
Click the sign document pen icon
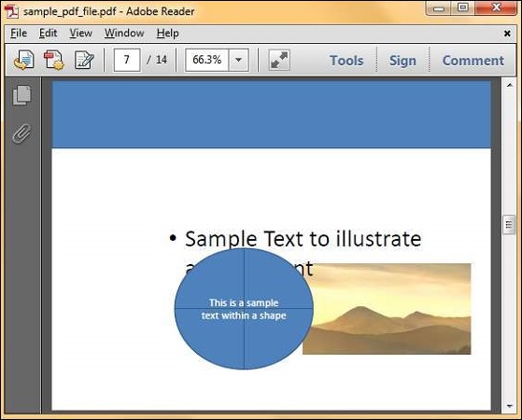pos(84,61)
